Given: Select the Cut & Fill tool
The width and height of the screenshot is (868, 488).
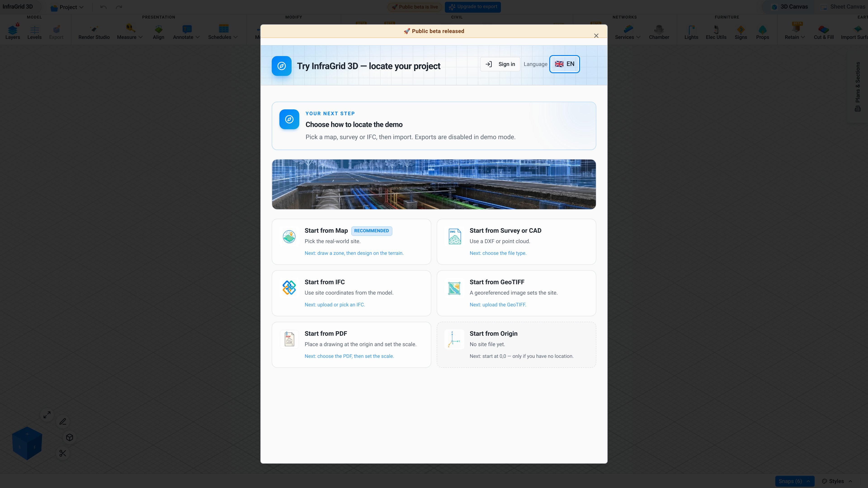Looking at the screenshot, I should 823,32.
